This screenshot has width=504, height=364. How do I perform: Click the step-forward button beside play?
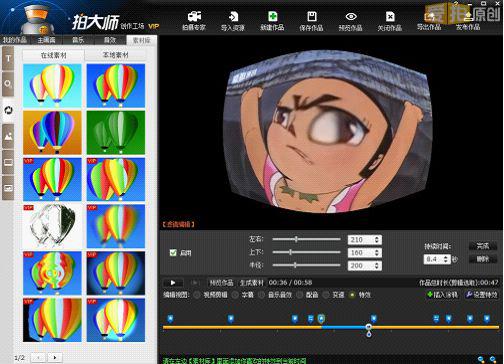coord(195,283)
